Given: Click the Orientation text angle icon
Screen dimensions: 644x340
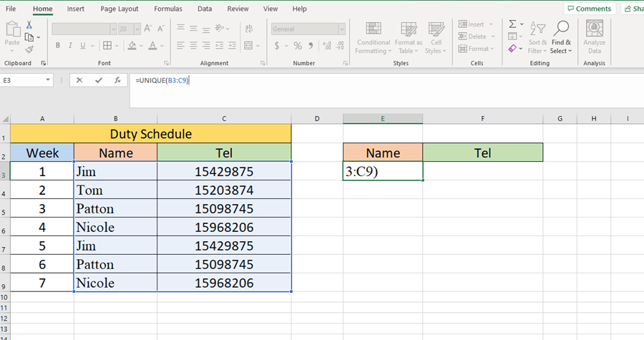Looking at the screenshot, I should (x=220, y=29).
